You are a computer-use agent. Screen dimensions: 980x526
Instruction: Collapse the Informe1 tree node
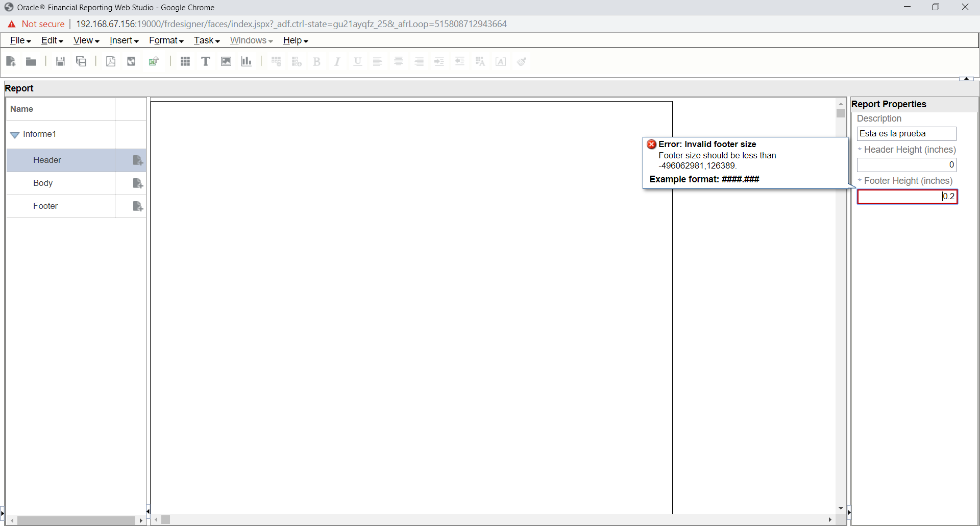click(x=14, y=134)
